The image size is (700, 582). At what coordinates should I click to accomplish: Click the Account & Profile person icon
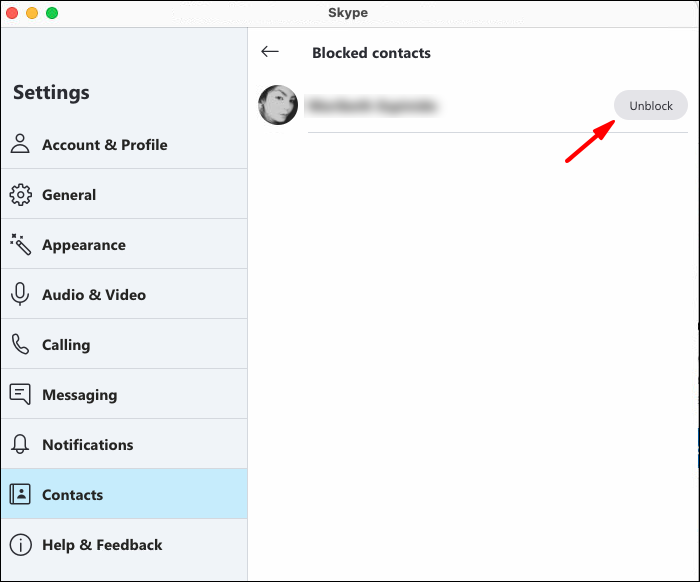(20, 144)
